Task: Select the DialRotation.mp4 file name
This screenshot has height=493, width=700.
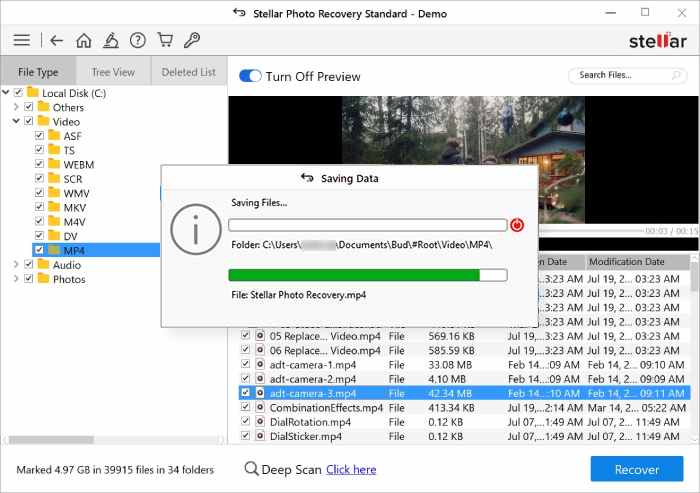Action: pos(310,422)
